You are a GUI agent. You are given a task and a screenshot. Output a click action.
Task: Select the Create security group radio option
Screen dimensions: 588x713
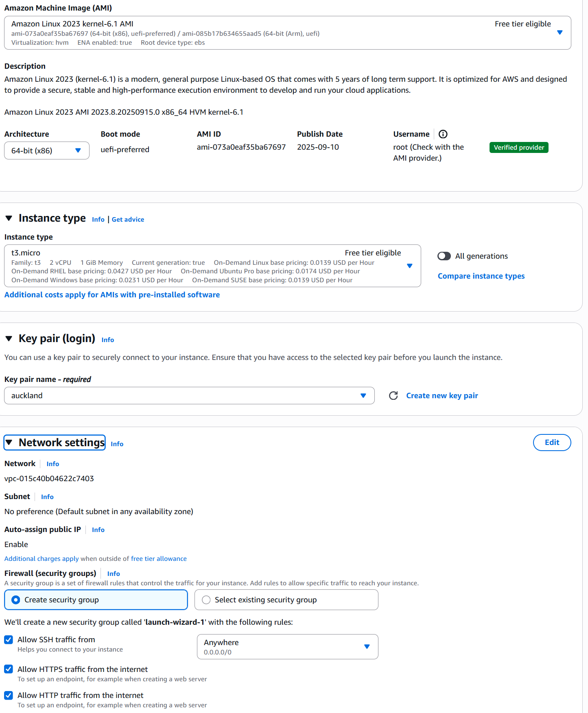coord(16,600)
